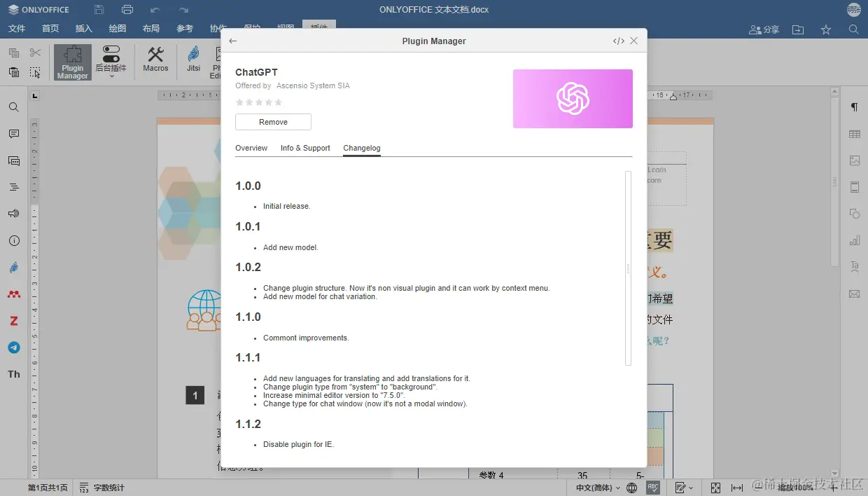Open the About info icon

[14, 240]
